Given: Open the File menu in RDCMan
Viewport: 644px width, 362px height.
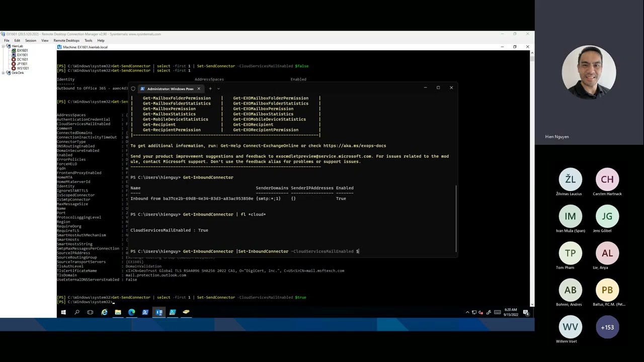Looking at the screenshot, I should tap(7, 40).
